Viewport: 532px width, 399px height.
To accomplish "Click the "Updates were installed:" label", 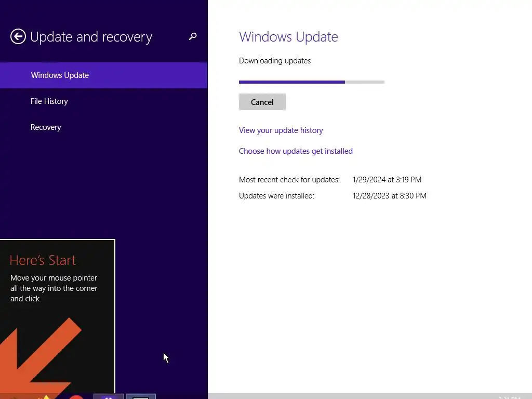I will tap(276, 196).
